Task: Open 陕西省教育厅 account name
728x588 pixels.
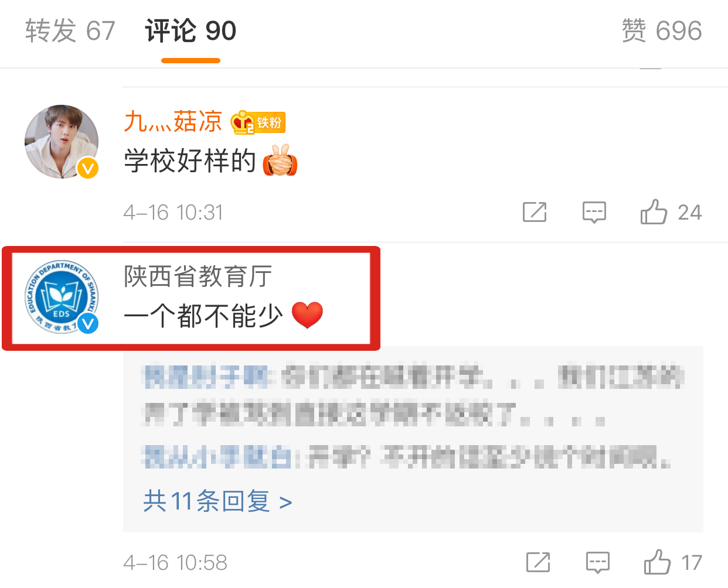Action: point(198,276)
